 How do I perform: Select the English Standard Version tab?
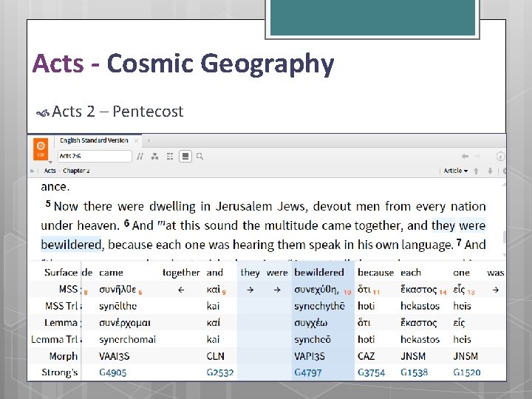pyautogui.click(x=94, y=140)
